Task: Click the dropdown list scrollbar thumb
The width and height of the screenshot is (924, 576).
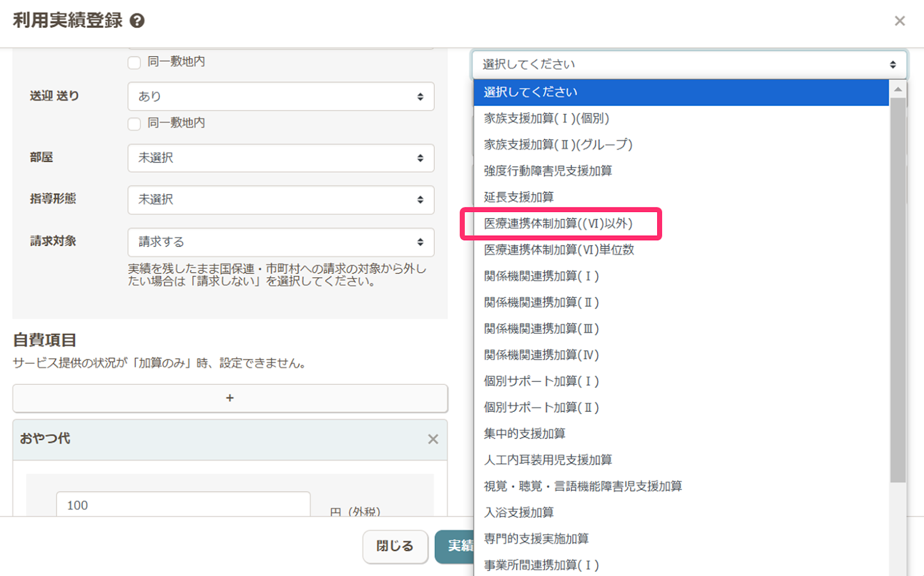Action: point(897,289)
